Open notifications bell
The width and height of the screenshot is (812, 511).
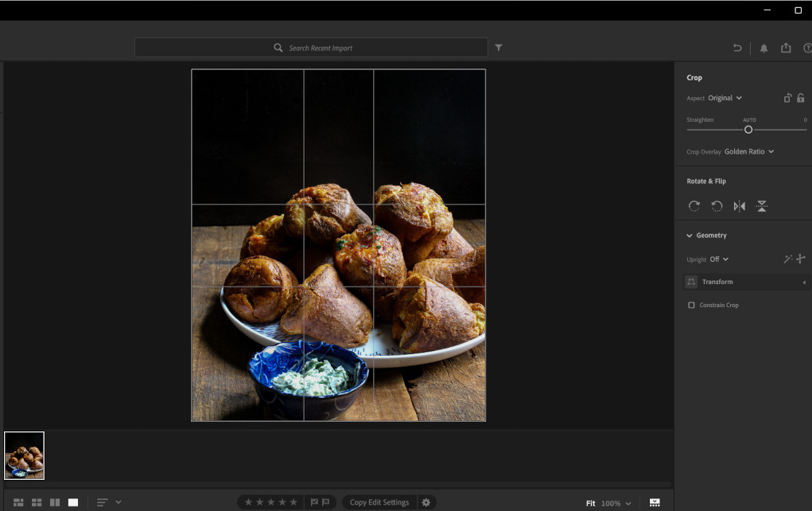click(x=763, y=48)
